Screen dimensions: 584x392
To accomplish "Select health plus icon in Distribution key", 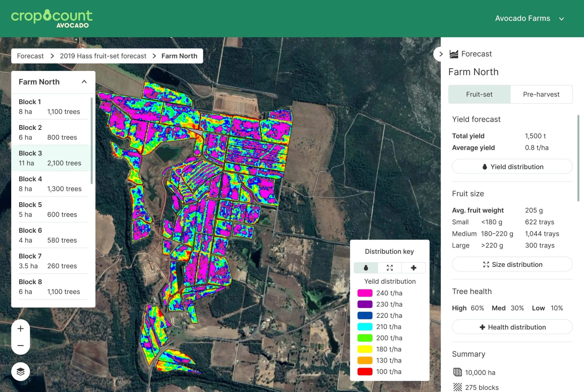I will coord(413,268).
